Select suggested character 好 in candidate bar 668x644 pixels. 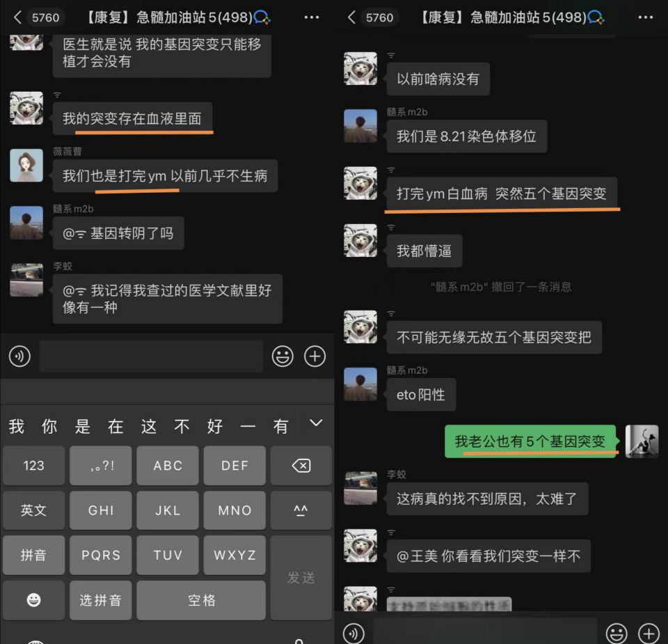point(214,426)
